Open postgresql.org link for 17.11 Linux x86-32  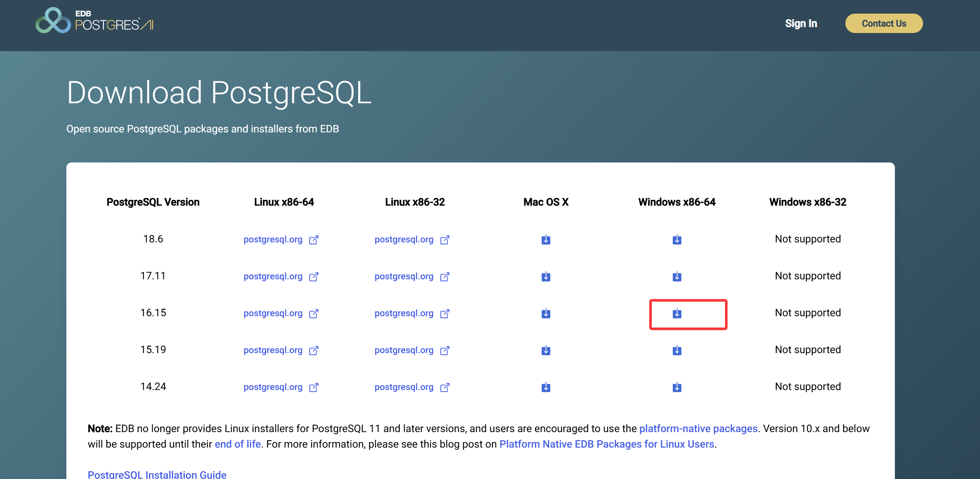coord(412,277)
